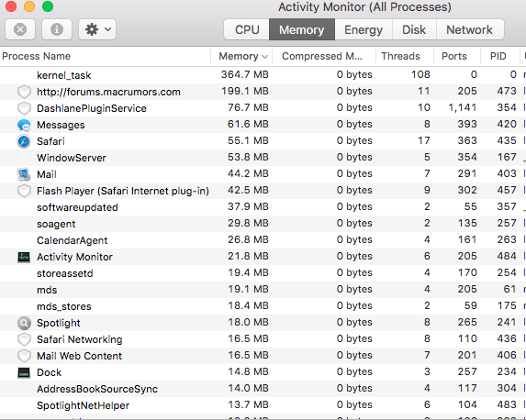Sort by PID column header
Image resolution: width=526 pixels, height=420 pixels.
[x=498, y=56]
